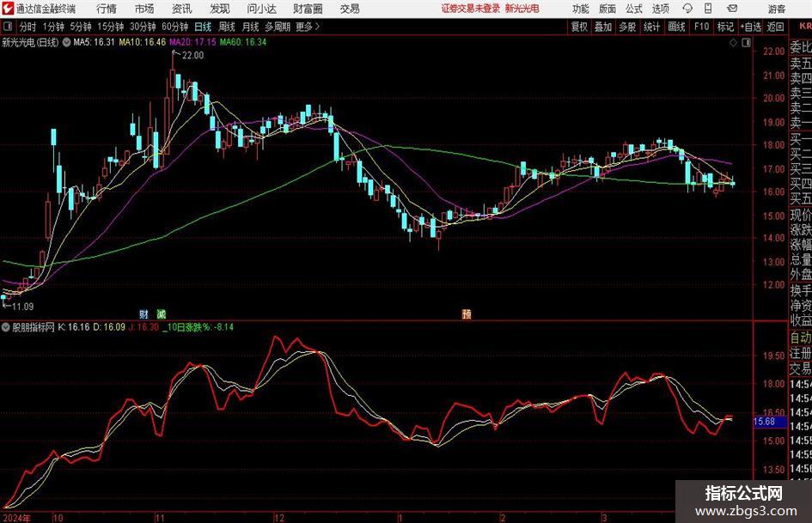Click the 标记 mark button

pos(725,27)
